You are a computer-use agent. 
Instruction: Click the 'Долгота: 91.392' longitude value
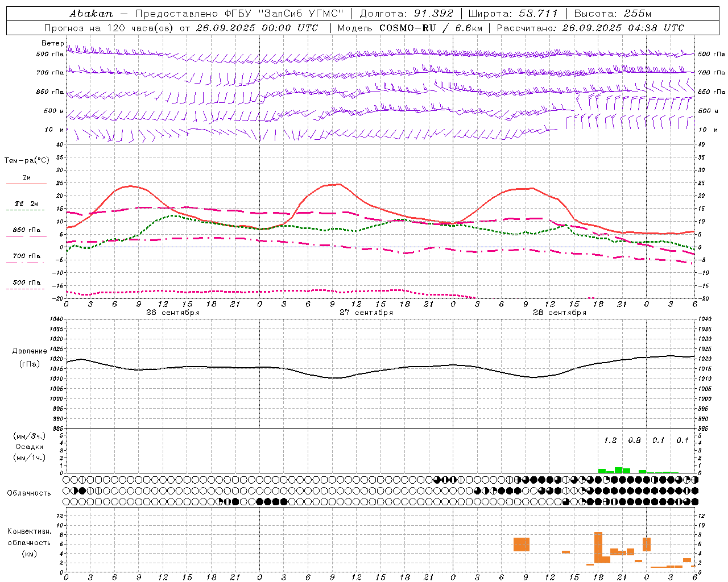tap(407, 13)
